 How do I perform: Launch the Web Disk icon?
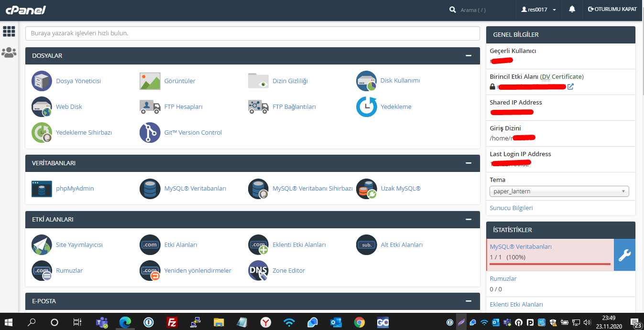(x=42, y=106)
